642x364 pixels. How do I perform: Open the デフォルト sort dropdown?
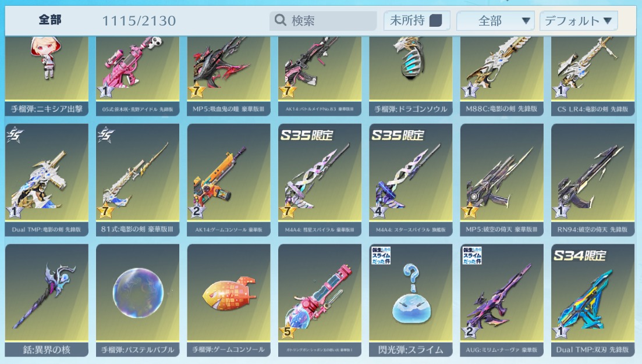pos(579,20)
